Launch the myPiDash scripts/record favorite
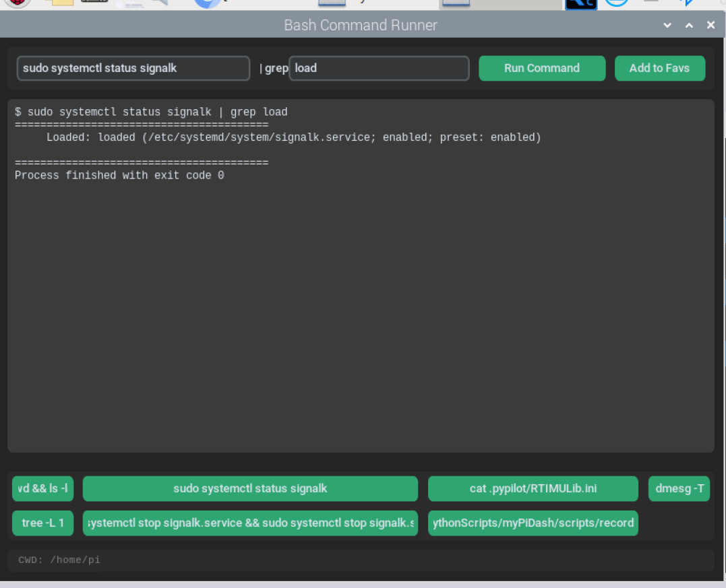This screenshot has height=588, width=726. point(533,523)
